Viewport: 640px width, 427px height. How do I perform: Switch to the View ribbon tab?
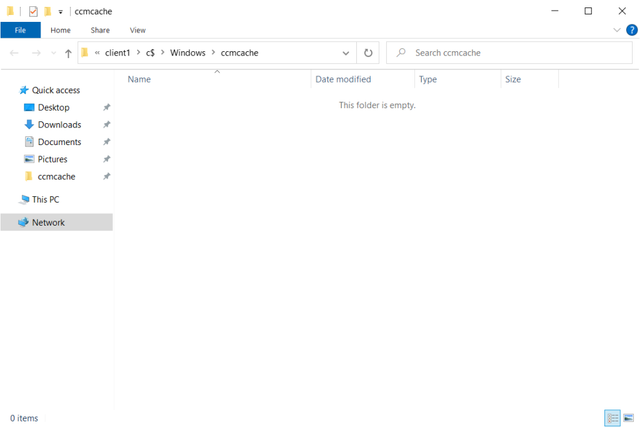click(138, 30)
